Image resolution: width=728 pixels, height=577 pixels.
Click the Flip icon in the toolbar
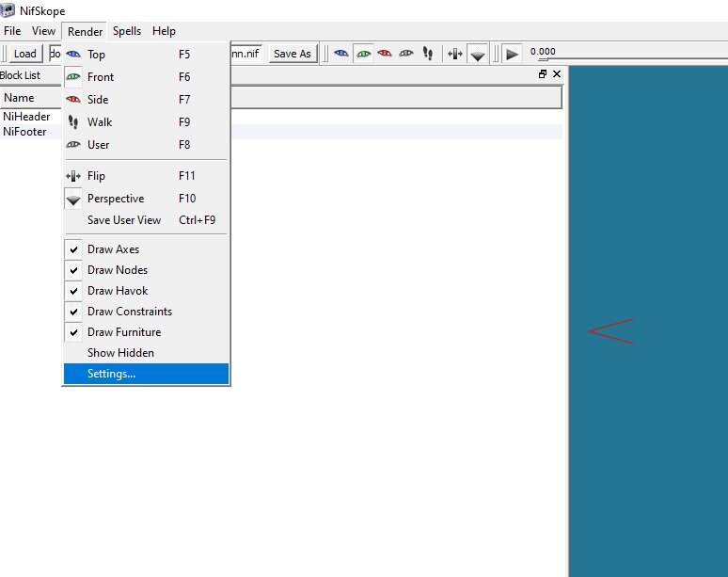(455, 54)
